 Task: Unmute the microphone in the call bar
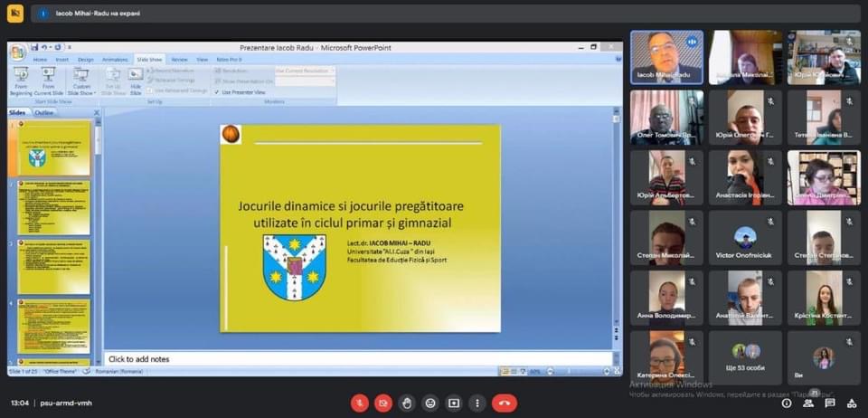(360, 403)
